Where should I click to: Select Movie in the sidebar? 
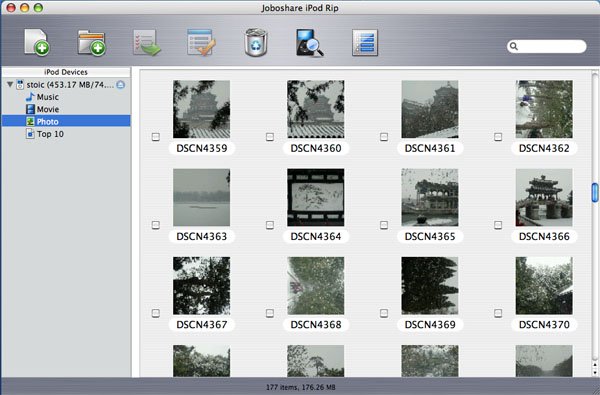click(66, 109)
